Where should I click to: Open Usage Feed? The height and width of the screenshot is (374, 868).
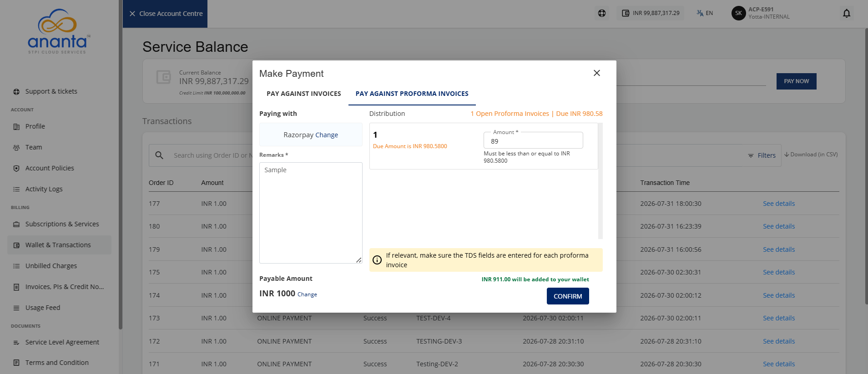click(x=43, y=308)
